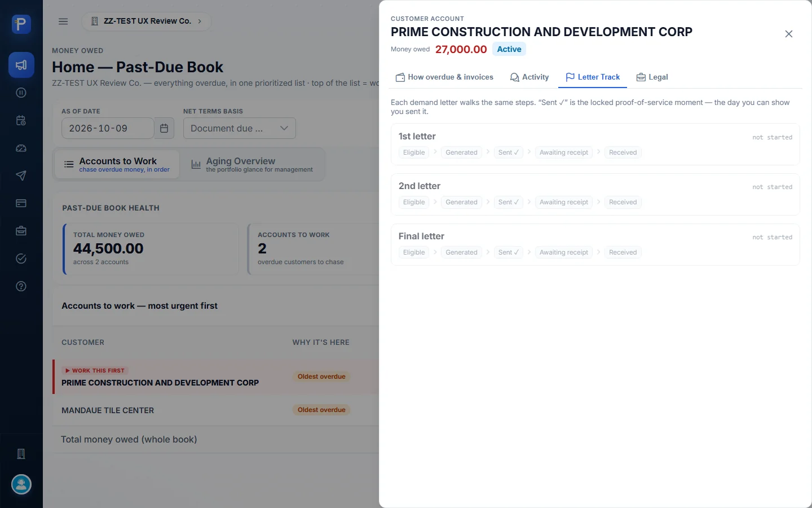Toggle the hamburger menu icon

click(63, 21)
